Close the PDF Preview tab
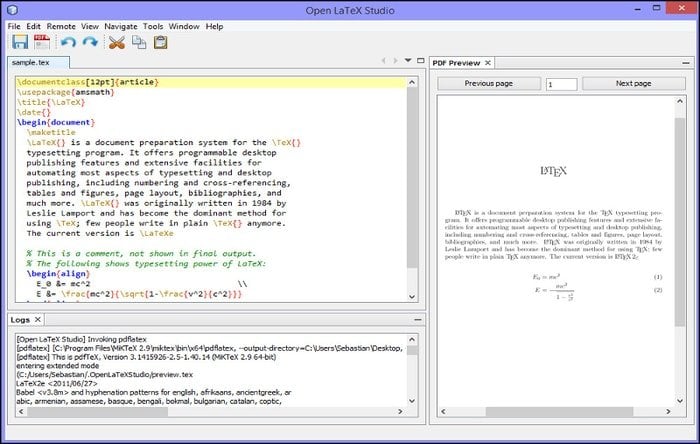Viewport: 700px width, 444px height. [x=488, y=63]
